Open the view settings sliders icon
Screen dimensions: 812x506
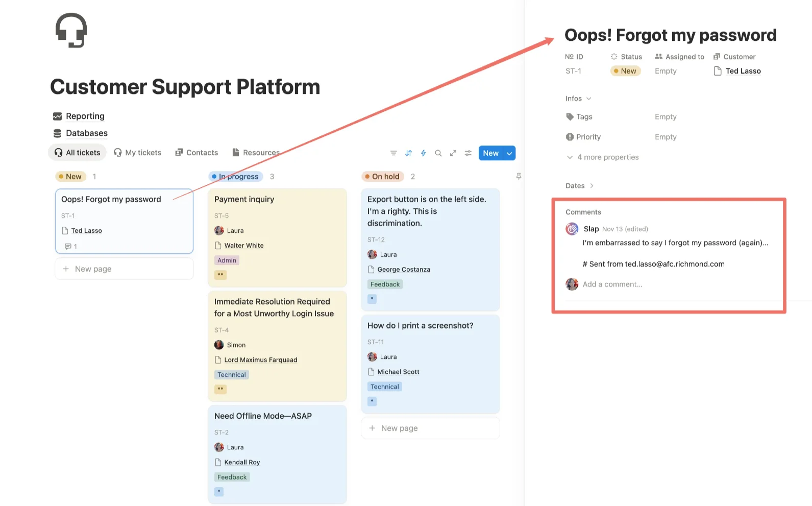point(468,153)
